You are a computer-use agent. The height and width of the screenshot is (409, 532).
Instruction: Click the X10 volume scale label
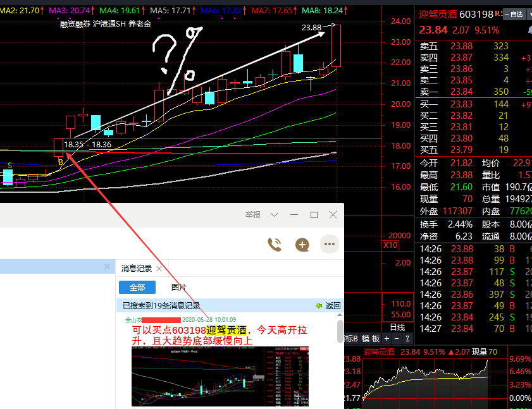[x=390, y=245]
